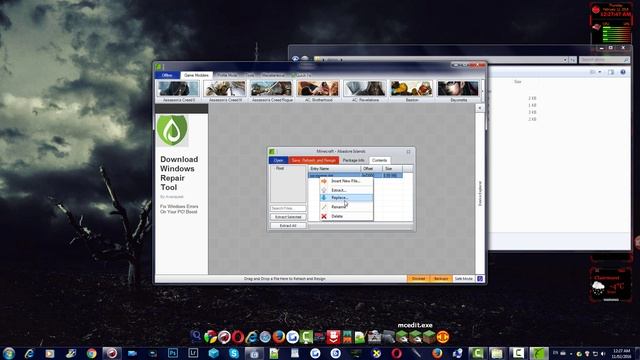
Task: Select the Root tree node
Action: (280, 169)
